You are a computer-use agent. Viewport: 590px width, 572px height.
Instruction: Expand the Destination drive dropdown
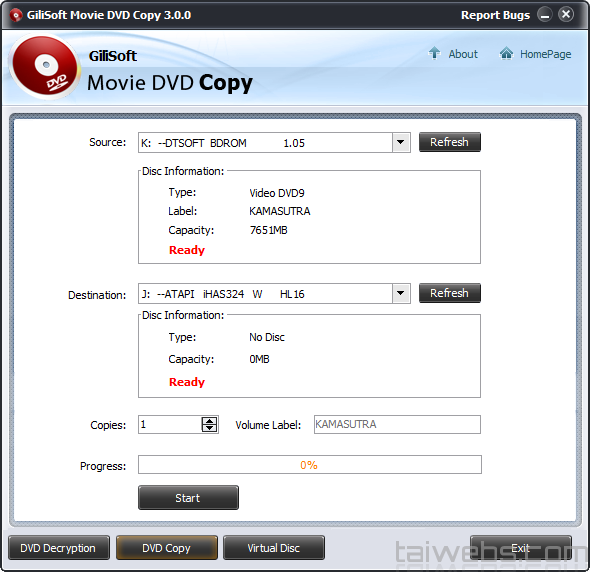(x=401, y=294)
